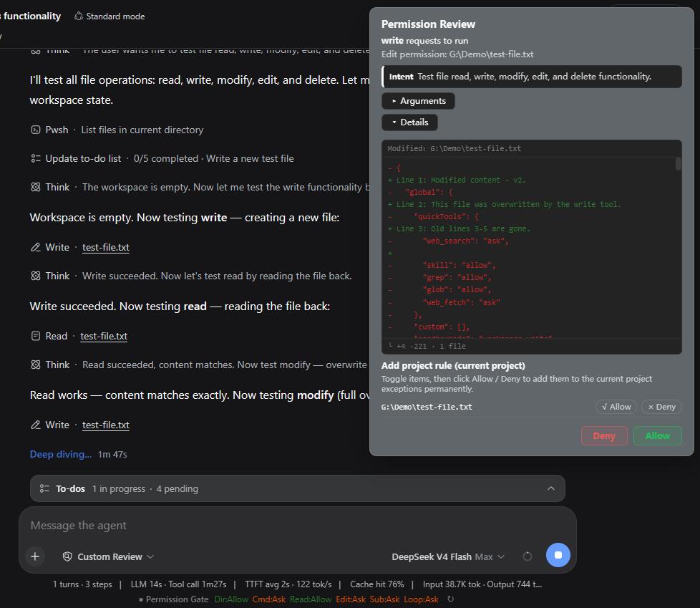Click 'Deep diving...' status text
The height and width of the screenshot is (608, 700).
pyautogui.click(x=60, y=454)
